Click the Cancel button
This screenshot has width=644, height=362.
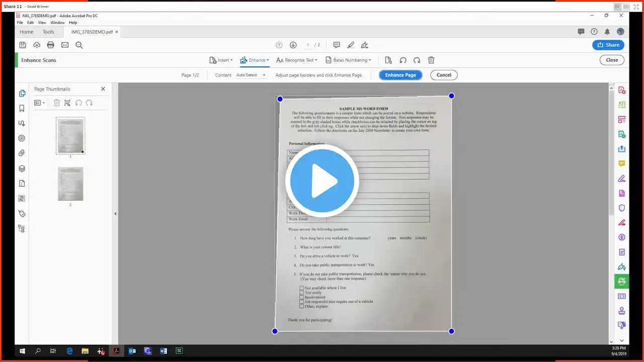pyautogui.click(x=444, y=75)
